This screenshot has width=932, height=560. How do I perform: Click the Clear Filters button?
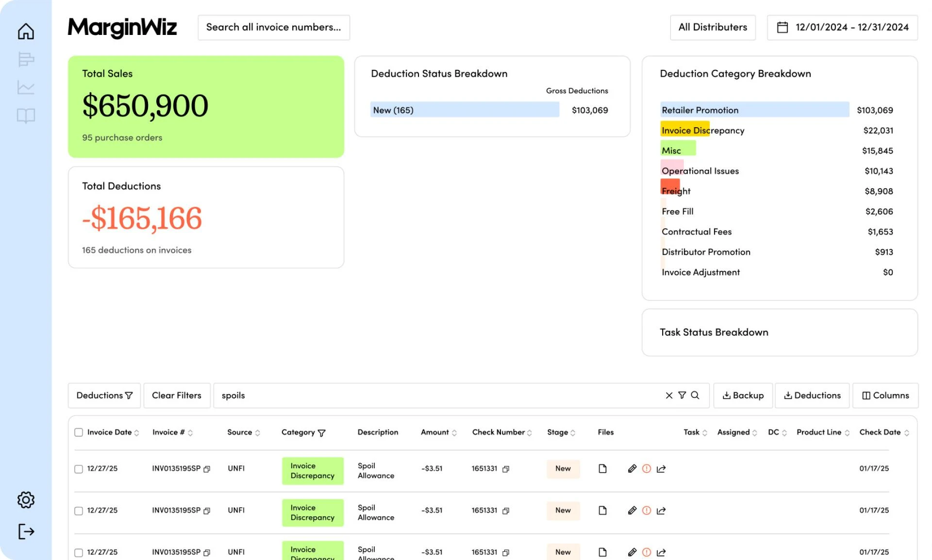click(x=177, y=395)
